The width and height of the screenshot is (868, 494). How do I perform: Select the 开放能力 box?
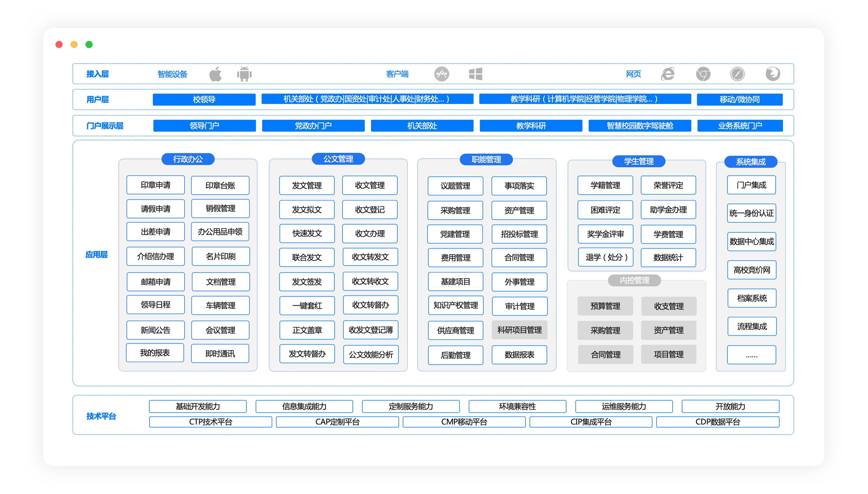(730, 406)
